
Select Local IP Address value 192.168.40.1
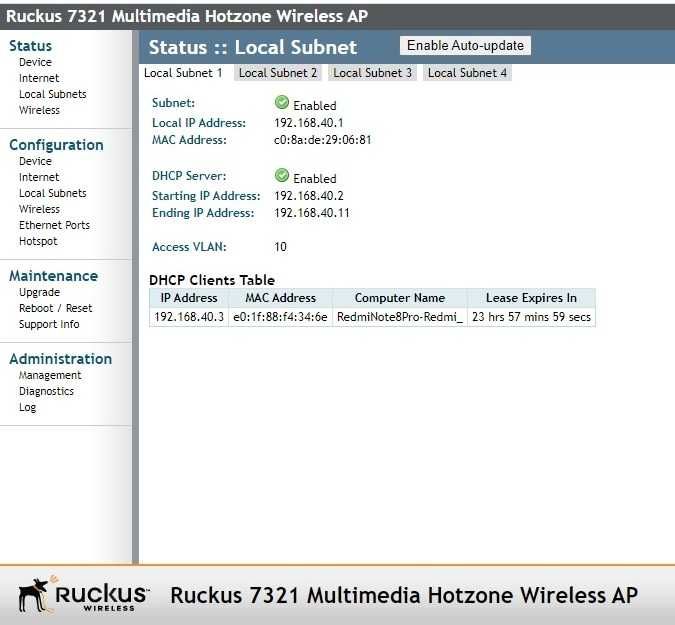click(309, 123)
